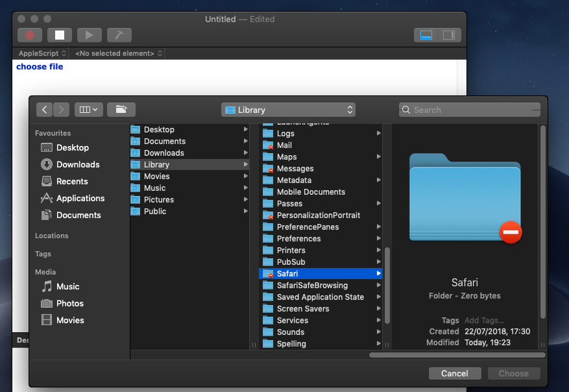The image size is (569, 392).
Task: Click the horizontal scrollbar at dialog bottom
Action: click(x=457, y=355)
